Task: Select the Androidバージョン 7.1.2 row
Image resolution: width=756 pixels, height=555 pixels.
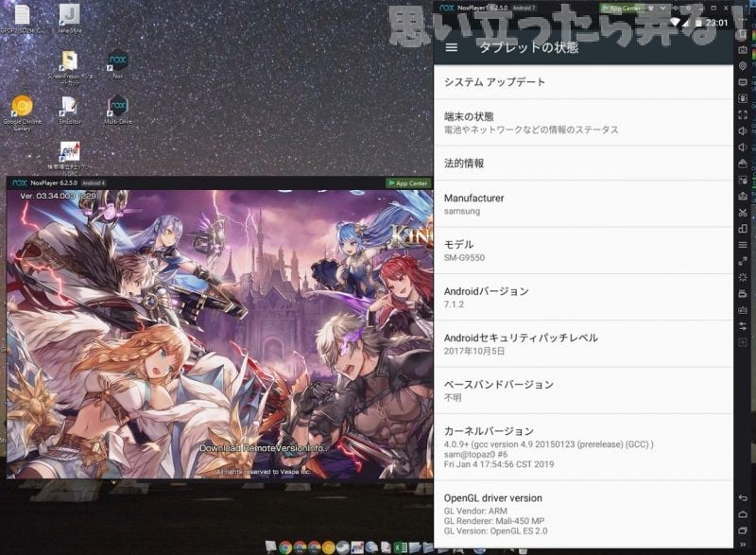Action: click(583, 297)
